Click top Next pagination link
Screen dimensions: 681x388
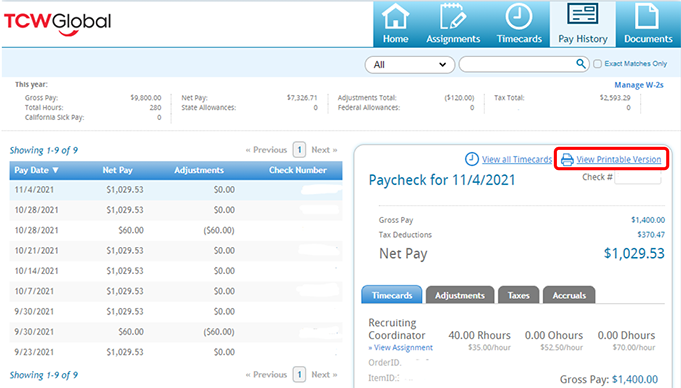(324, 150)
